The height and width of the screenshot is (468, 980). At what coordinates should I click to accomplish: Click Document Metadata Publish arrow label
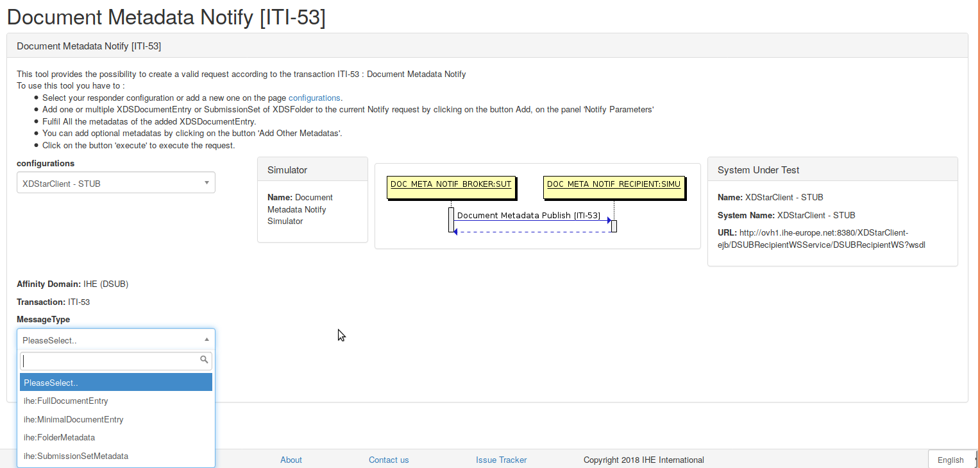[528, 216]
